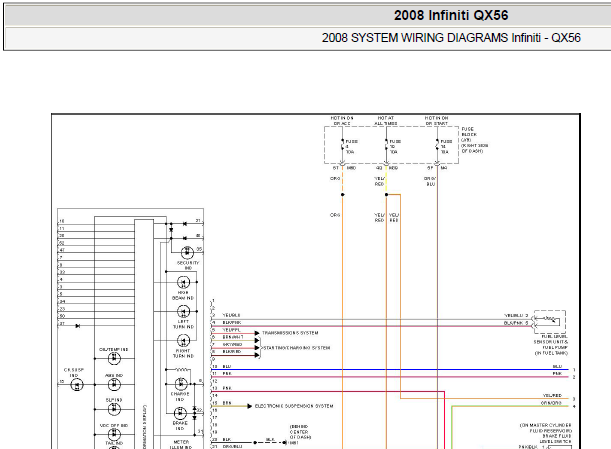The height and width of the screenshot is (449, 611).
Task: Click the 'BLK' label at connector pin 20
Action: coord(227,440)
